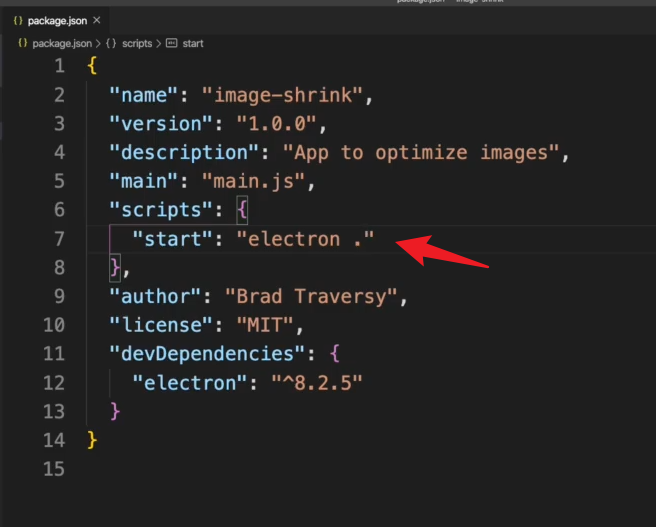Image resolution: width=656 pixels, height=527 pixels.
Task: Click the JSON file icon in the tab
Action: pyautogui.click(x=18, y=20)
